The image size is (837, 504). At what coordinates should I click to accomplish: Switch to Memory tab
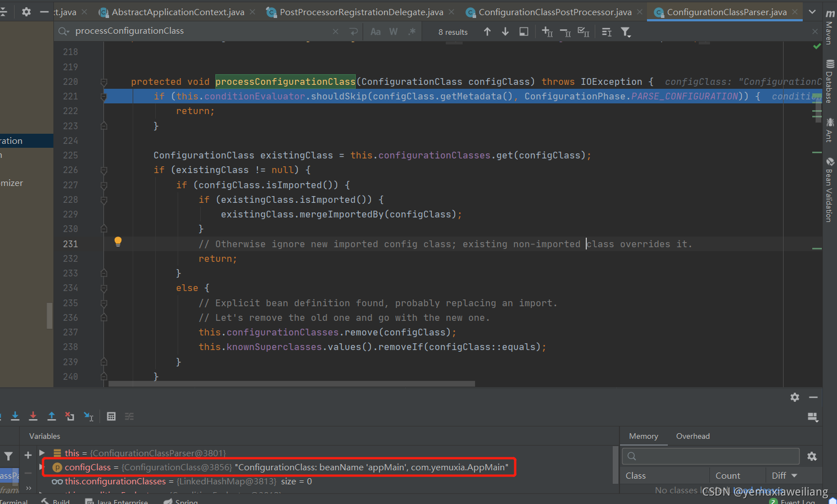[644, 437]
